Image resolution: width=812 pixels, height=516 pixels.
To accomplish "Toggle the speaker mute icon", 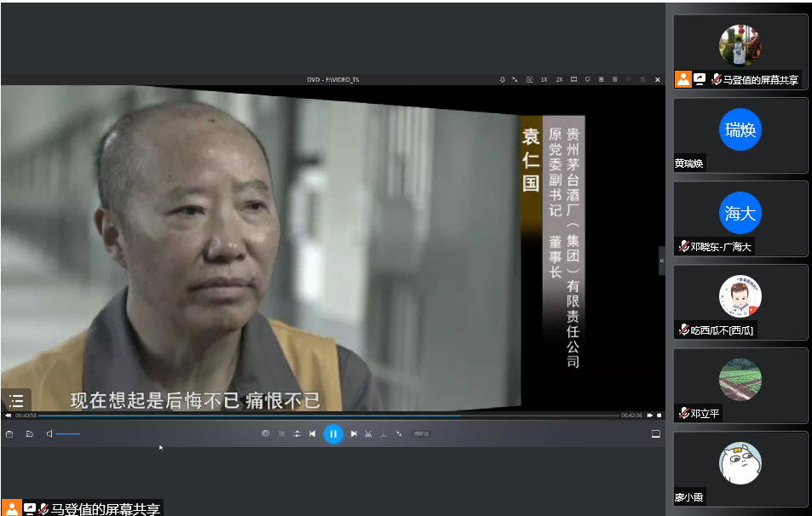I will tap(49, 433).
